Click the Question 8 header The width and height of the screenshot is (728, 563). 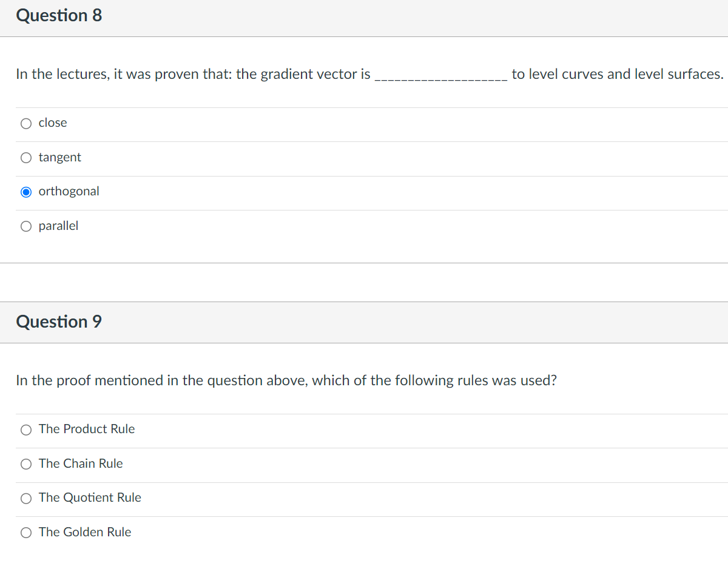coord(59,15)
